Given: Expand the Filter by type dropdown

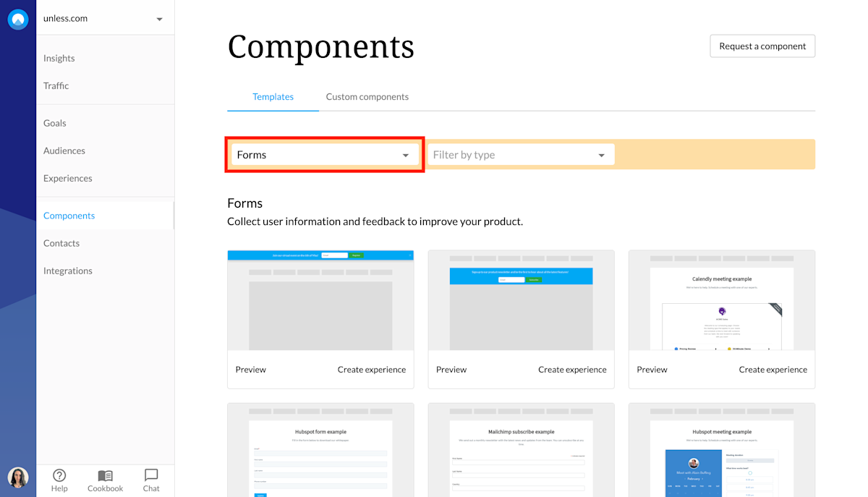Looking at the screenshot, I should point(520,154).
